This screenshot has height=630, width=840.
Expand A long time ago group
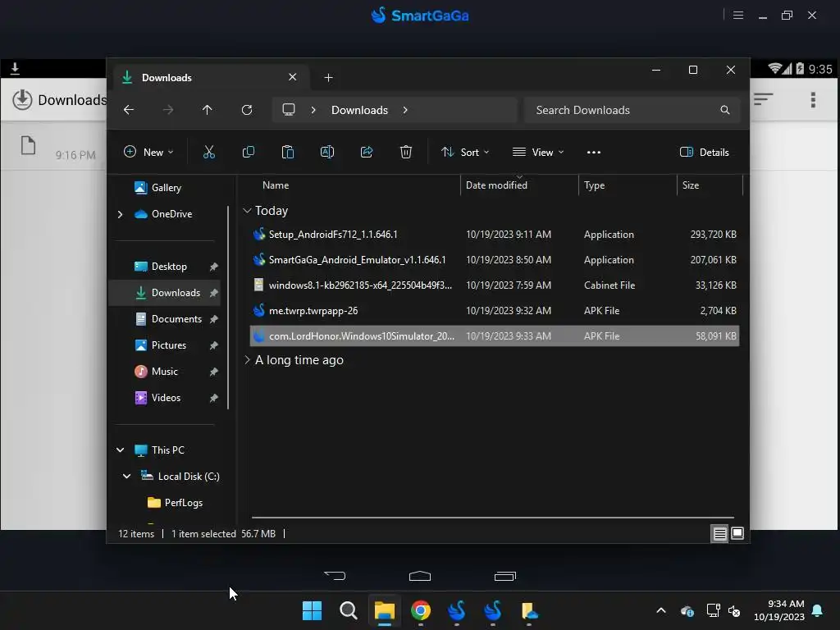(x=247, y=360)
